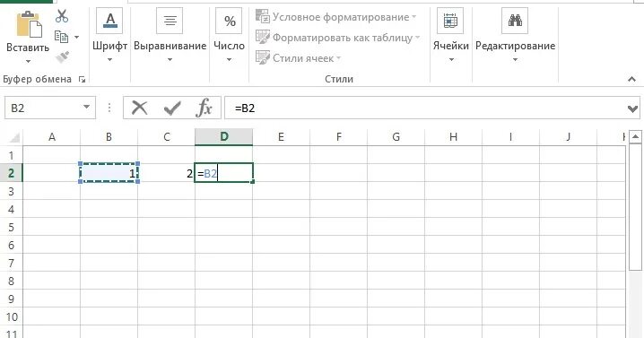Click the Paste clipboard icon

29,24
